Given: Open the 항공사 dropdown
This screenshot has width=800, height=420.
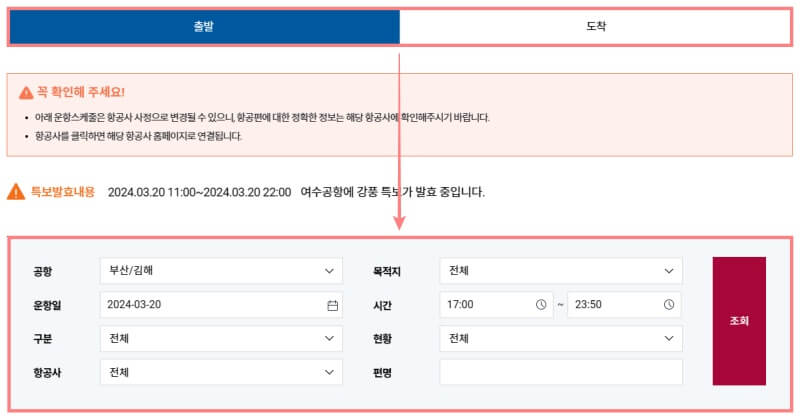Looking at the screenshot, I should pos(221,372).
